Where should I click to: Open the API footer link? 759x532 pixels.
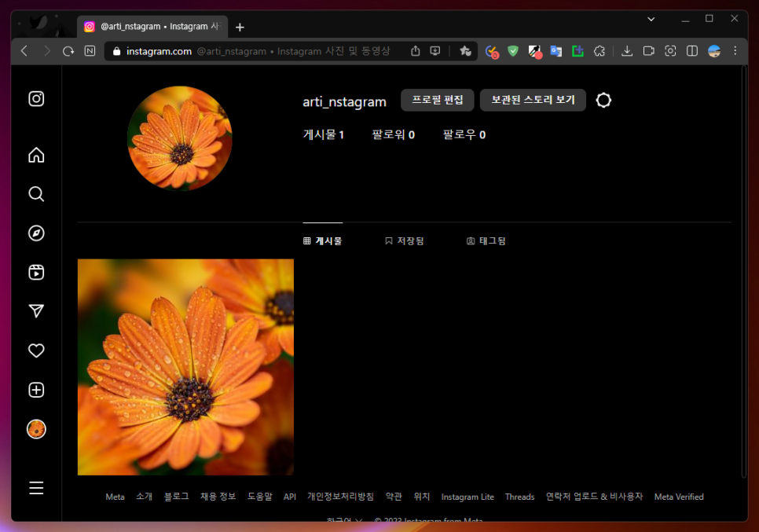(x=290, y=497)
